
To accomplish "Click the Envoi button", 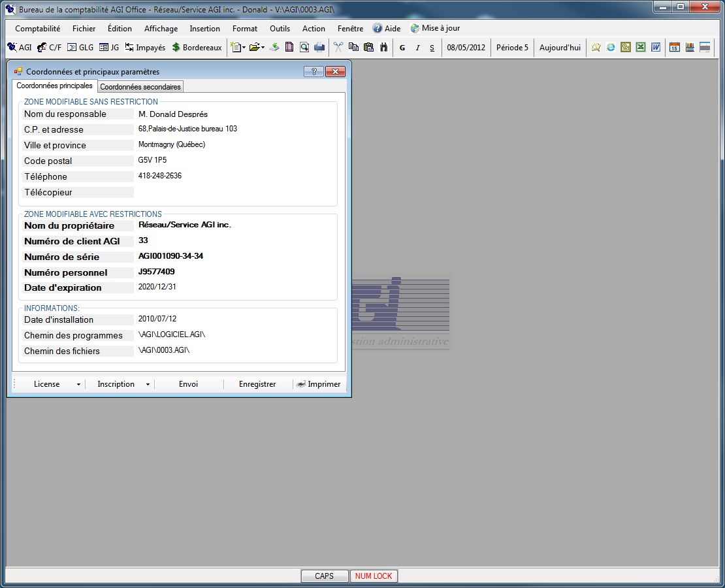I will pos(188,384).
